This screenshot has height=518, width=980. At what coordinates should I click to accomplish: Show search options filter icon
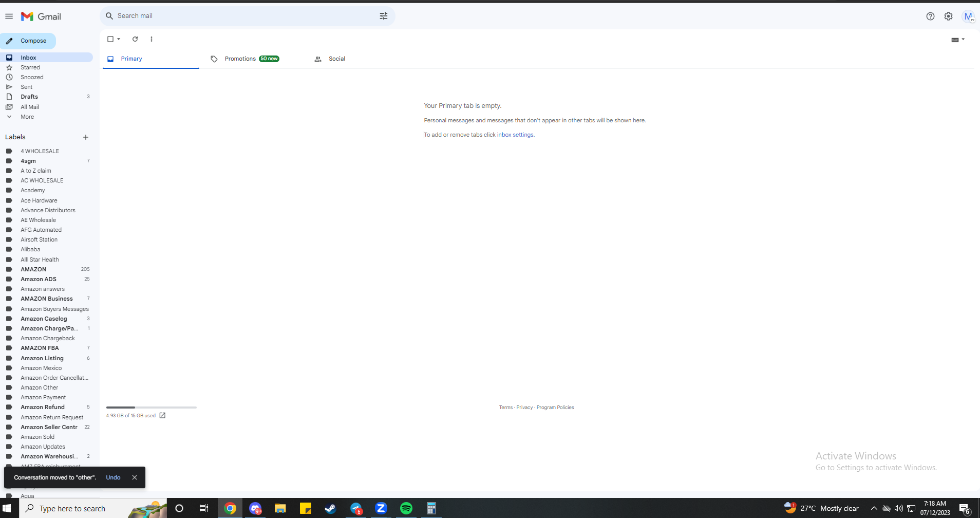(384, 16)
